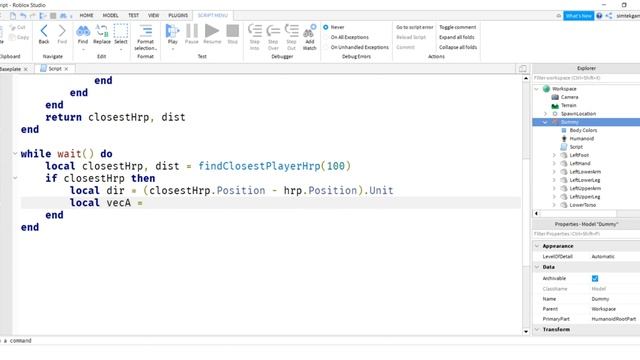Open the MODEL ribbon tab
Screen dimensions: 640x360
110,16
